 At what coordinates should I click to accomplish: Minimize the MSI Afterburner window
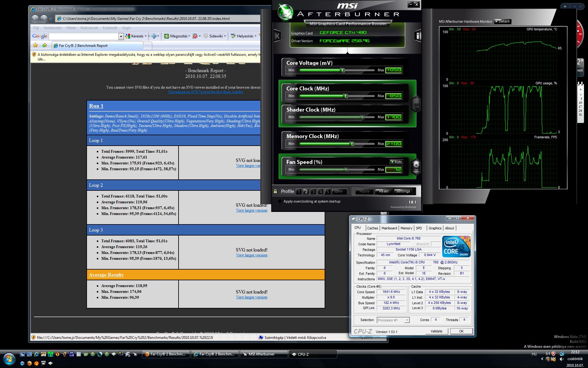pyautogui.click(x=410, y=4)
